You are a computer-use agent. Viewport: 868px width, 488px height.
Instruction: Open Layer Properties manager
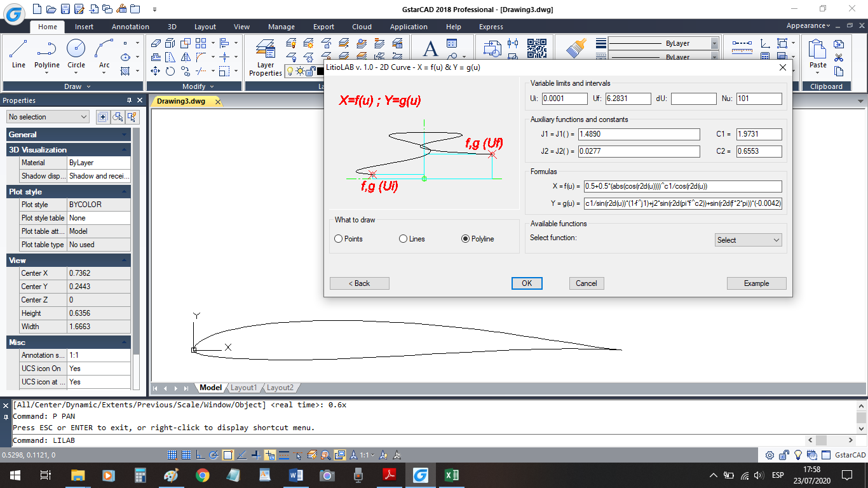coord(266,57)
